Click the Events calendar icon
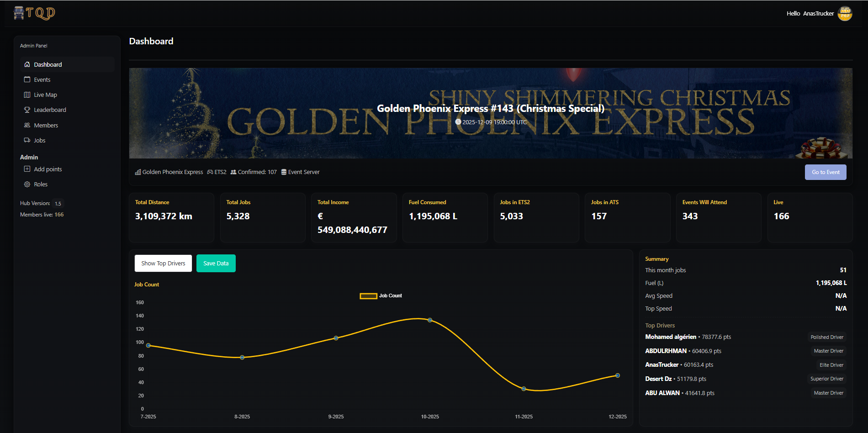868x433 pixels. [x=27, y=79]
